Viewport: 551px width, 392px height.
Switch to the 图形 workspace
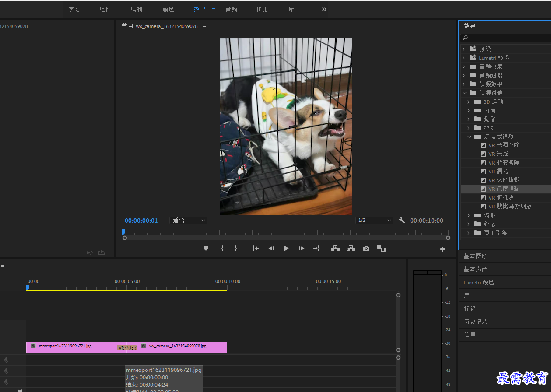coord(263,9)
